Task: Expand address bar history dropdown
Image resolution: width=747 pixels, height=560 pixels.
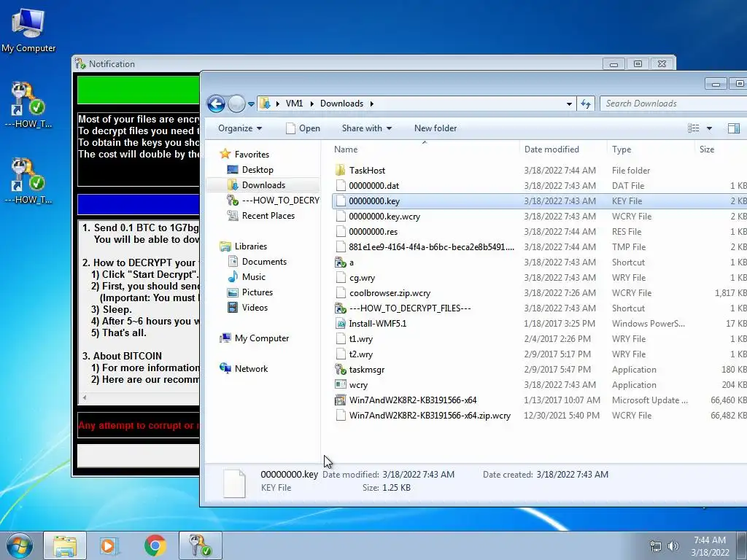Action: click(569, 104)
